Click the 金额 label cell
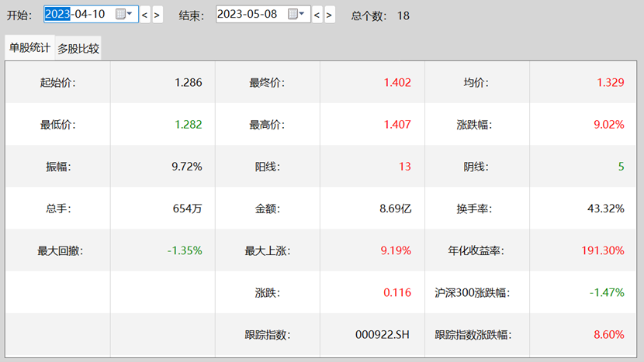This screenshot has width=644, height=362. pyautogui.click(x=268, y=209)
